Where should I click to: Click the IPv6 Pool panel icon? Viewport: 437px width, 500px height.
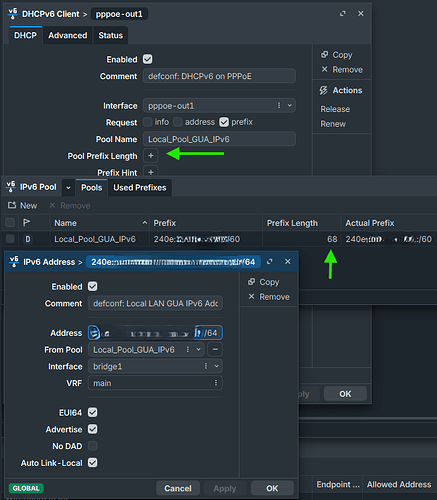(x=11, y=187)
